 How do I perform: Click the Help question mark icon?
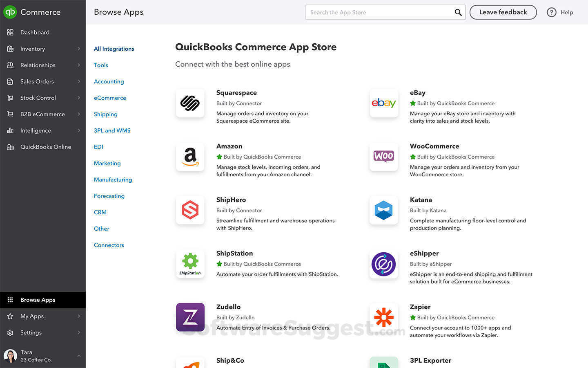(x=552, y=12)
